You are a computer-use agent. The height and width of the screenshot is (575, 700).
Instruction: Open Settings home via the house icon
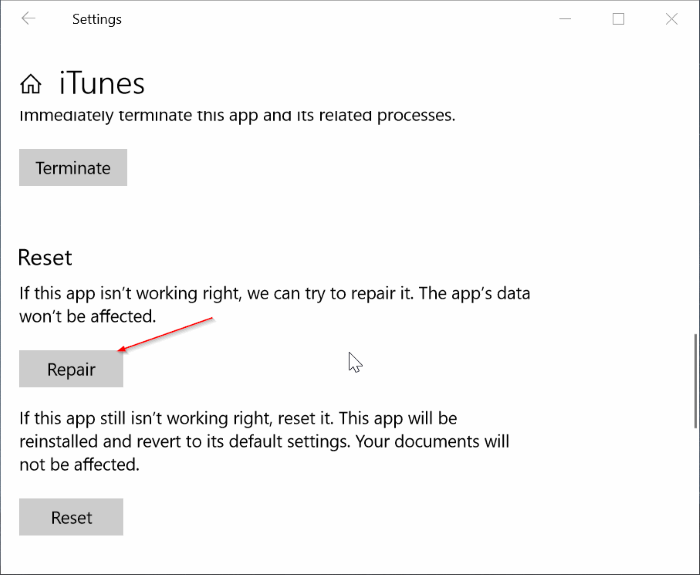coord(31,83)
